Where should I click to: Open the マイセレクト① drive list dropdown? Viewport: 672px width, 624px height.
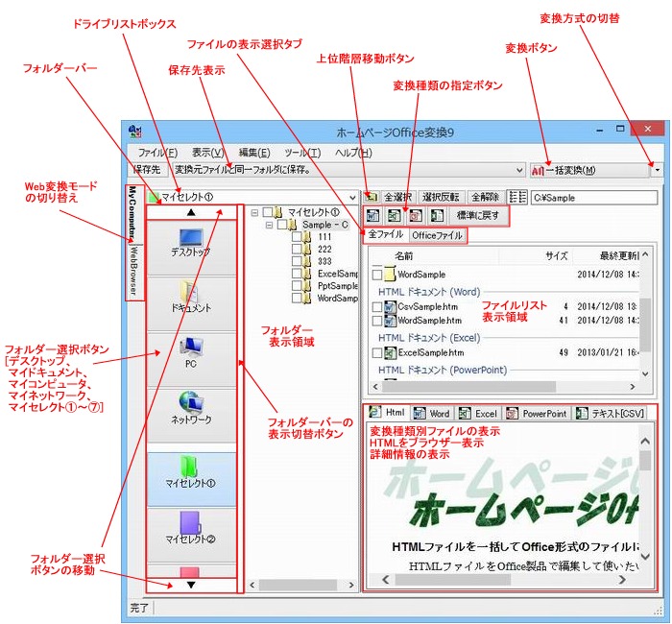352,198
